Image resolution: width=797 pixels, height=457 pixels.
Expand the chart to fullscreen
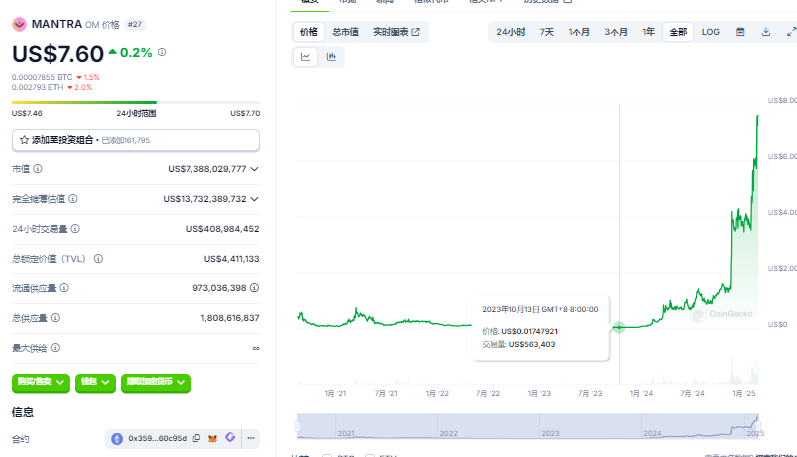[x=790, y=32]
